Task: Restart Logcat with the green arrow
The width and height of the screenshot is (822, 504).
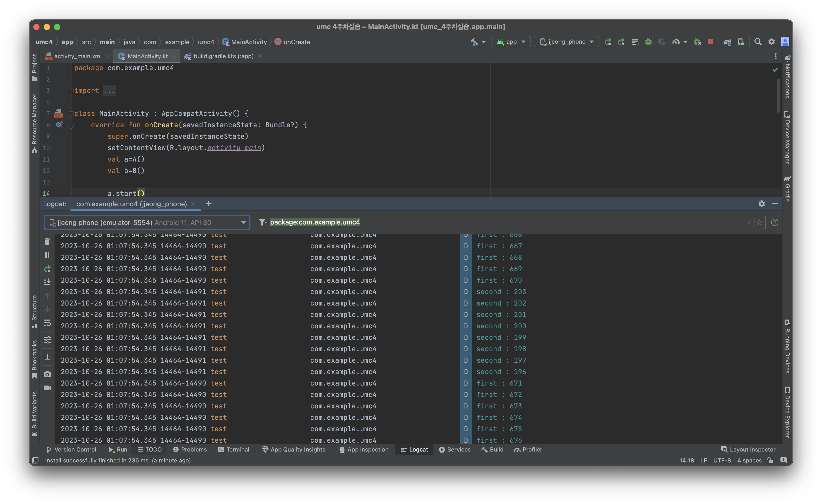Action: [47, 269]
